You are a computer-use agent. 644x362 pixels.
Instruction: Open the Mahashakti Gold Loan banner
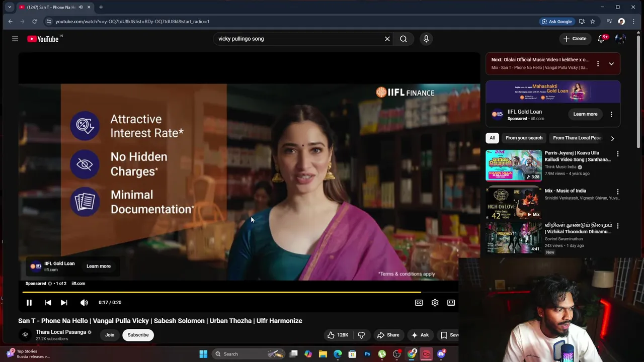click(x=553, y=92)
